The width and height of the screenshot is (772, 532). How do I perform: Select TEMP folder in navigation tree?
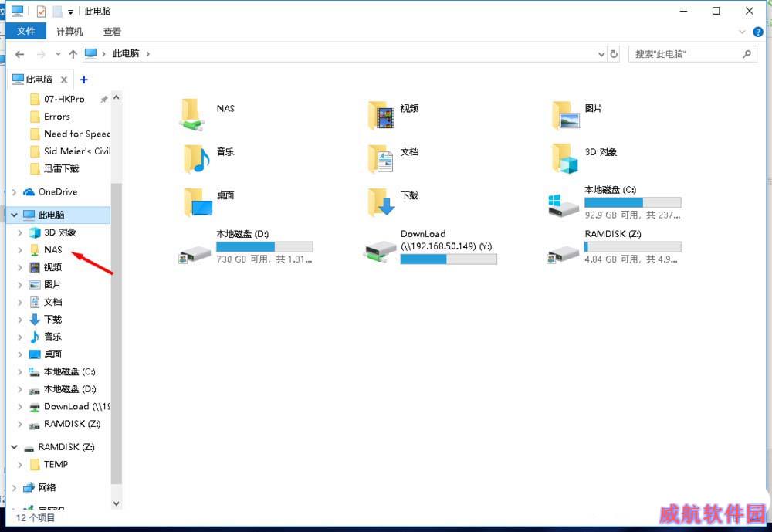[x=56, y=465]
